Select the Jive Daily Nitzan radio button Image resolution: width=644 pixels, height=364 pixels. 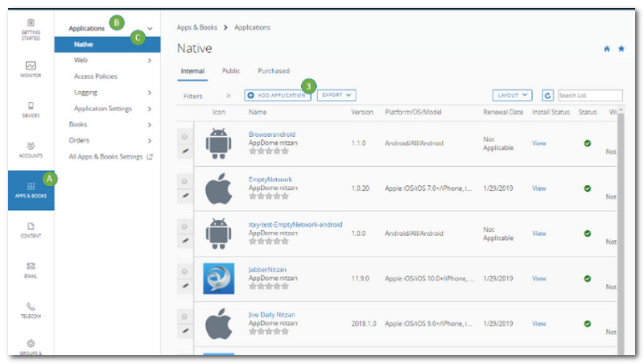(x=184, y=316)
